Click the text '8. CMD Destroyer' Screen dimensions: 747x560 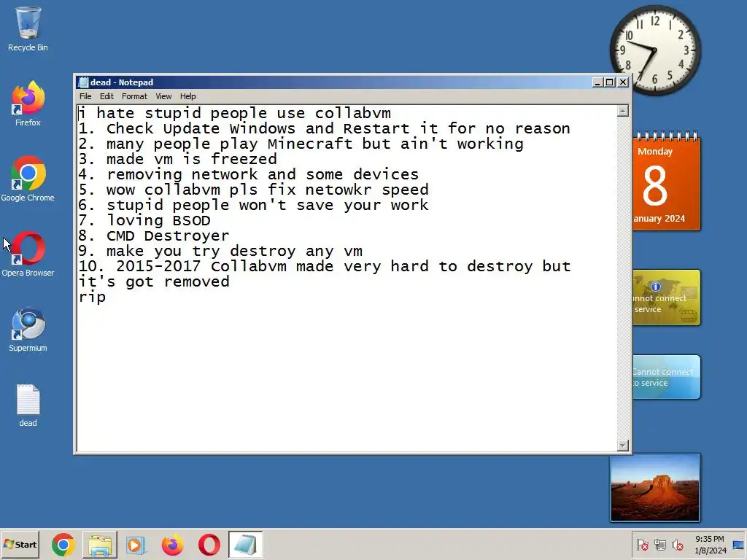[x=154, y=236]
